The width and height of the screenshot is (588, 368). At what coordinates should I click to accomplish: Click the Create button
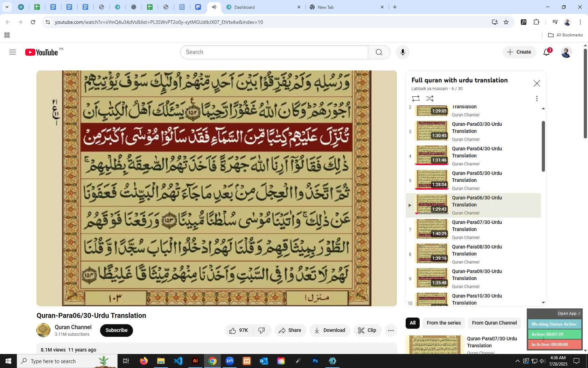click(x=519, y=52)
